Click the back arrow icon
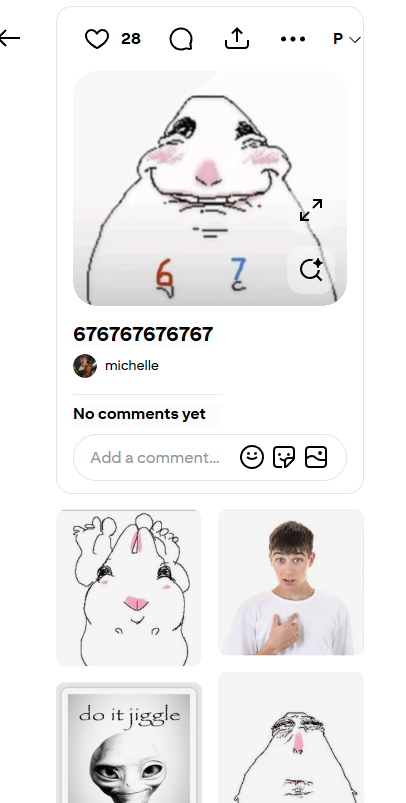406x803 pixels. (10, 38)
